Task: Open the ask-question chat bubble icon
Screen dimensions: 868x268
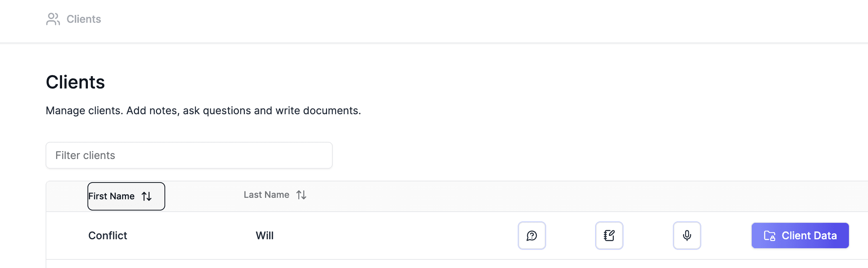Action: tap(532, 236)
